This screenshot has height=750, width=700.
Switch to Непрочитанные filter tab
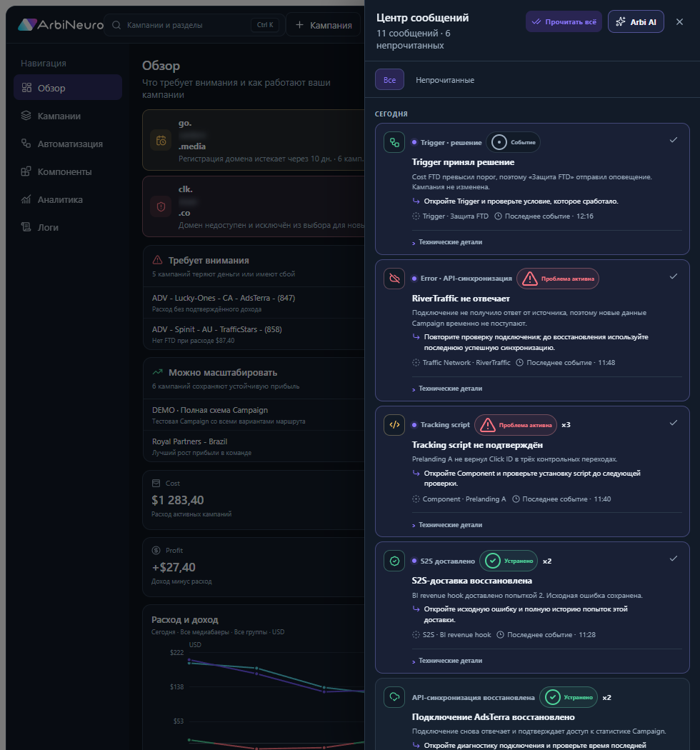[445, 80]
